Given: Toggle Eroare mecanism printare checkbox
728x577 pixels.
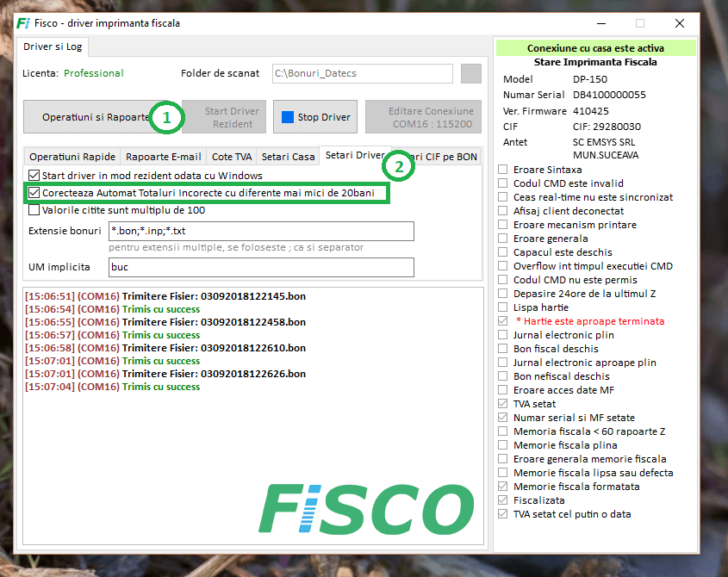Looking at the screenshot, I should (503, 225).
